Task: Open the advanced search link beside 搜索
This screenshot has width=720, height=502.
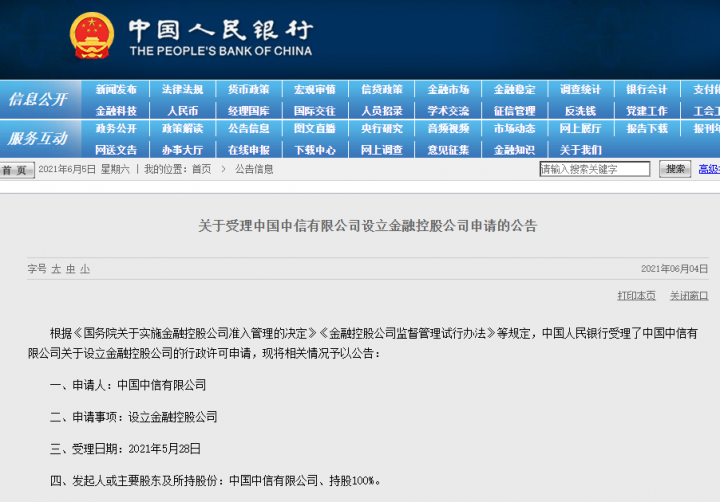Action: (x=709, y=169)
